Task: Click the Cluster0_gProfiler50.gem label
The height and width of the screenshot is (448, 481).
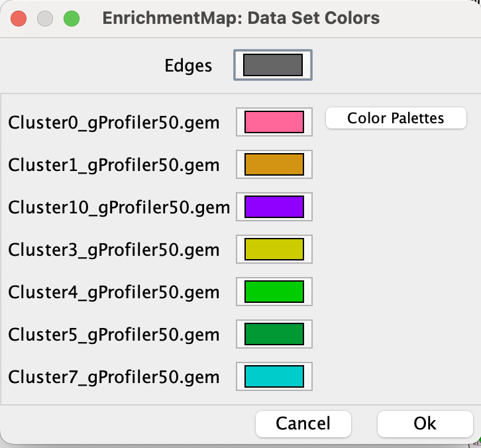Action: click(114, 123)
